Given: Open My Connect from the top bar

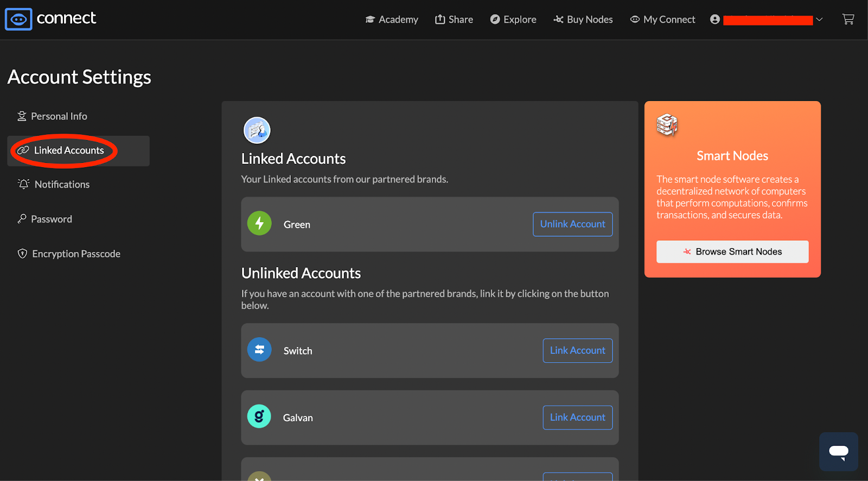Looking at the screenshot, I should [662, 20].
